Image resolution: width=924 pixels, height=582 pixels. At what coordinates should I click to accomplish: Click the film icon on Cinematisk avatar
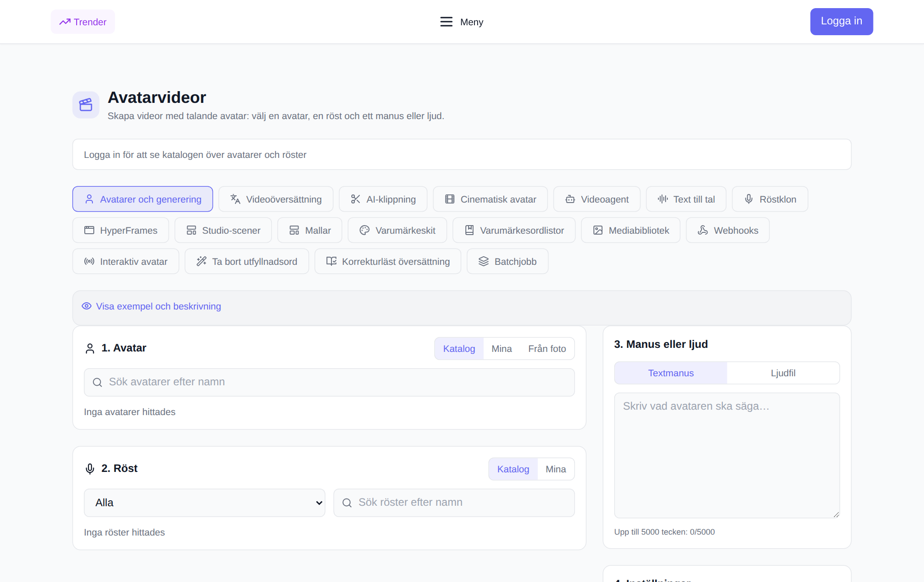coord(450,199)
